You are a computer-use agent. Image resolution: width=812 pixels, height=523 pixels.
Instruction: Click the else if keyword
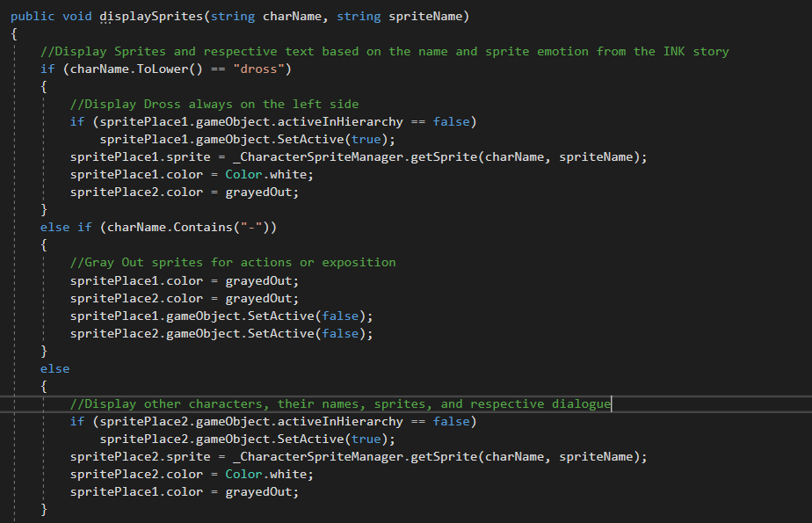tap(66, 227)
